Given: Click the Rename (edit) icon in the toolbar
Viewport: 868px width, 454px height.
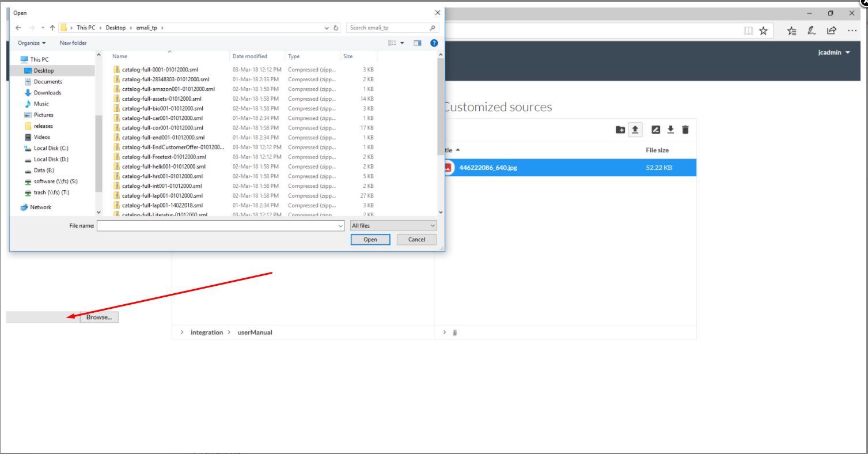Looking at the screenshot, I should click(655, 130).
